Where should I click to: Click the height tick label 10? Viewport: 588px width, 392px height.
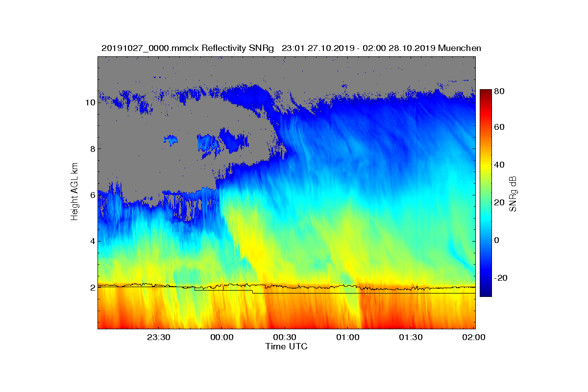click(x=90, y=102)
